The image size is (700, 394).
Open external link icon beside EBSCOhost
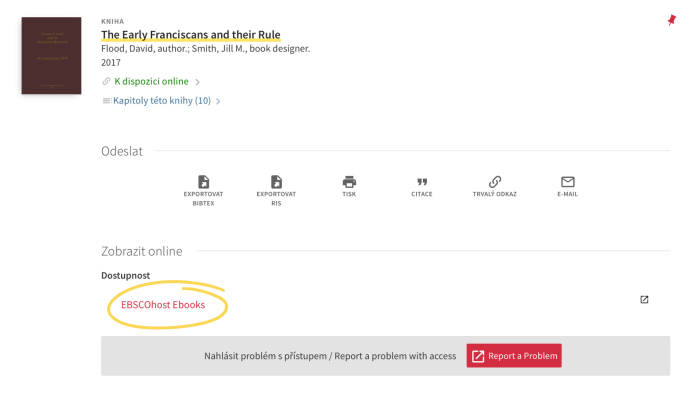644,299
